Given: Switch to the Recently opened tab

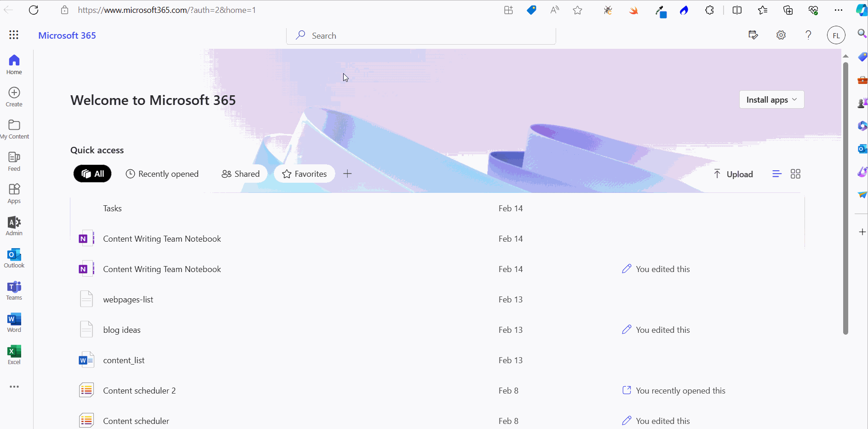Looking at the screenshot, I should click(x=162, y=174).
